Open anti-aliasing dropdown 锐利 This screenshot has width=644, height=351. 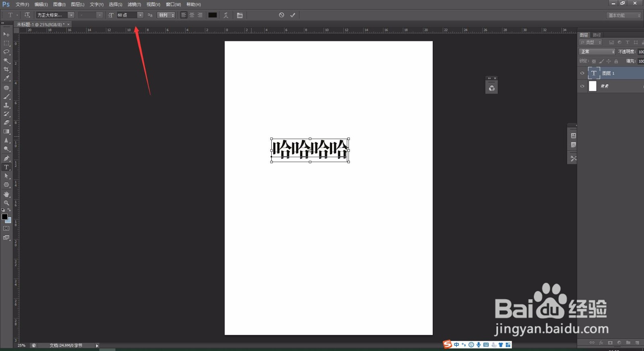(166, 15)
